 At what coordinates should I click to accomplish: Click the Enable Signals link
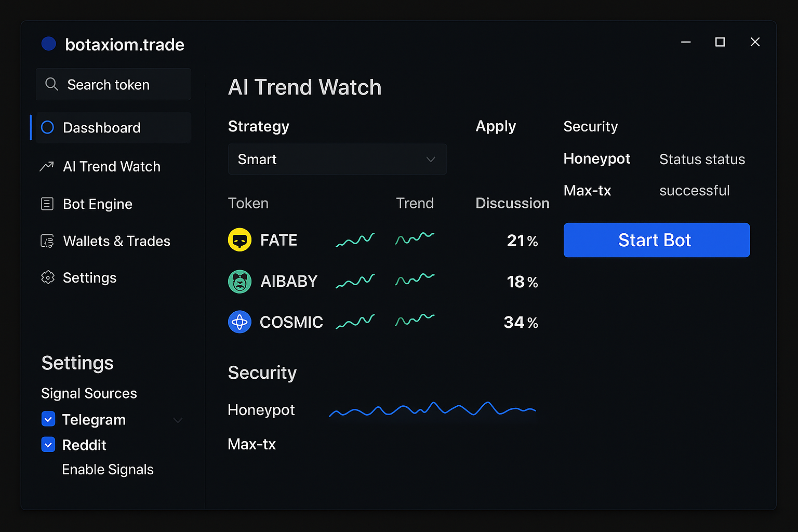pyautogui.click(x=108, y=470)
